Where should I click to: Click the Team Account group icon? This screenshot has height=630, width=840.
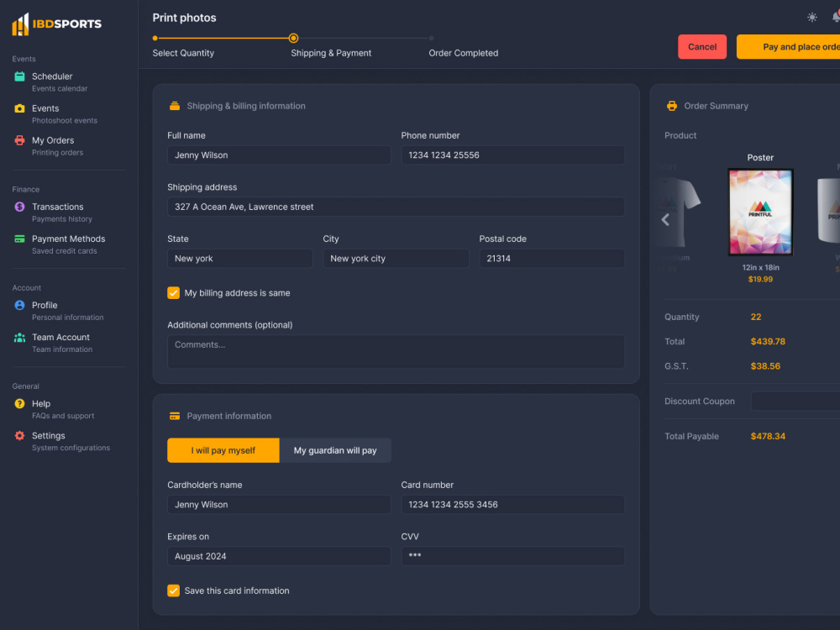point(19,337)
